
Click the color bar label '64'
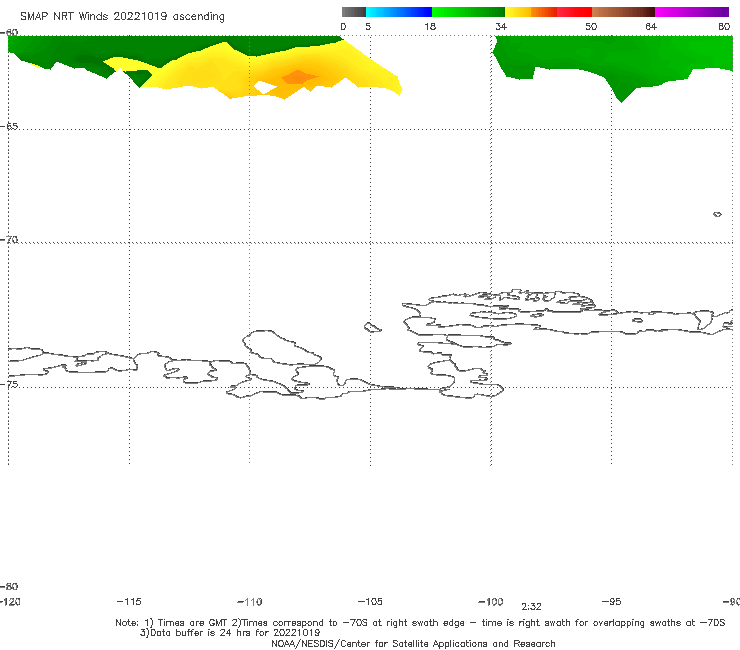[651, 27]
